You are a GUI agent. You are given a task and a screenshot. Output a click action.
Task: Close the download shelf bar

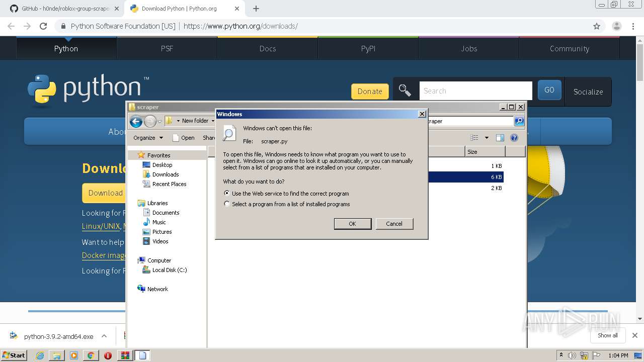coord(634,335)
